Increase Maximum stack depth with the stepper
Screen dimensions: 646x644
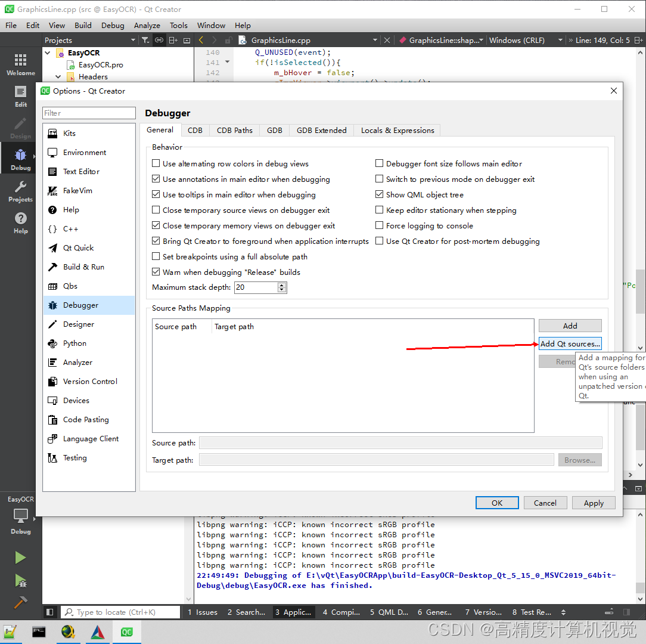[x=282, y=285]
